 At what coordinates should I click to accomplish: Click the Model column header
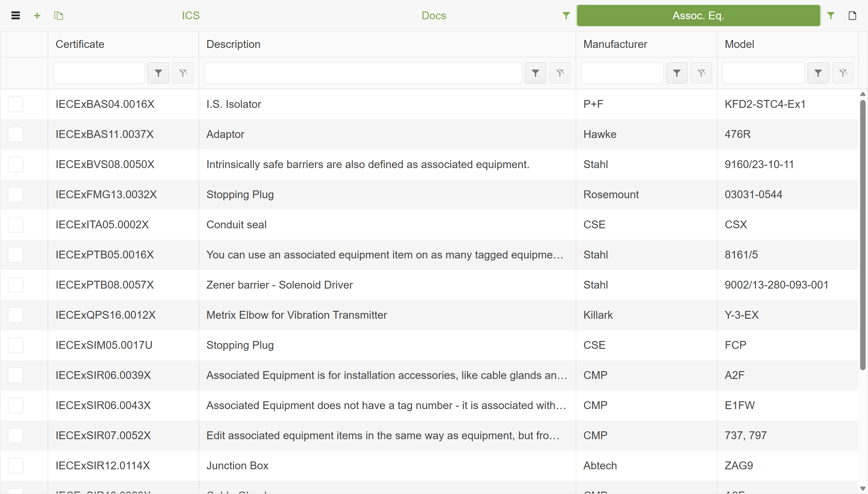click(x=788, y=45)
